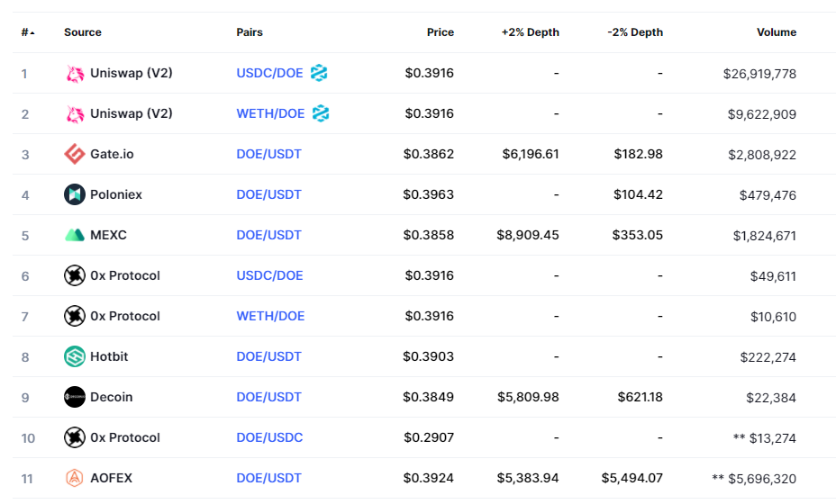Screen dimensions: 836x504
Task: Click the Hotbit logo icon
Action: pos(75,356)
